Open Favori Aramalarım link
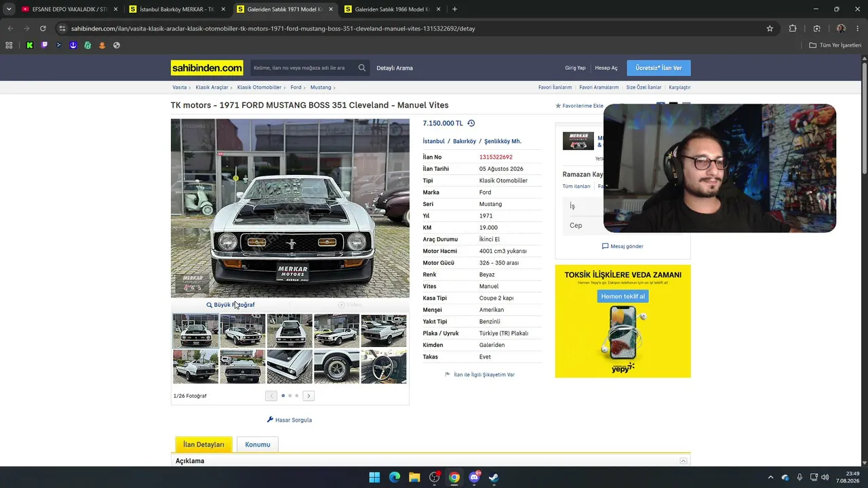This screenshot has width=868, height=488. [x=599, y=87]
